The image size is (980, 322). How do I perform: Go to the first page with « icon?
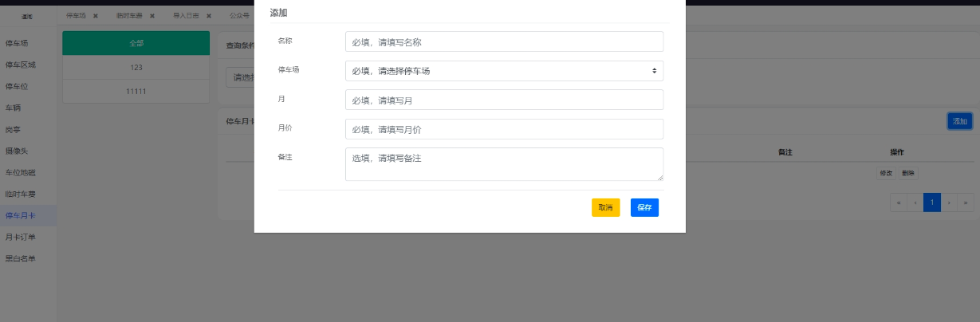click(899, 202)
